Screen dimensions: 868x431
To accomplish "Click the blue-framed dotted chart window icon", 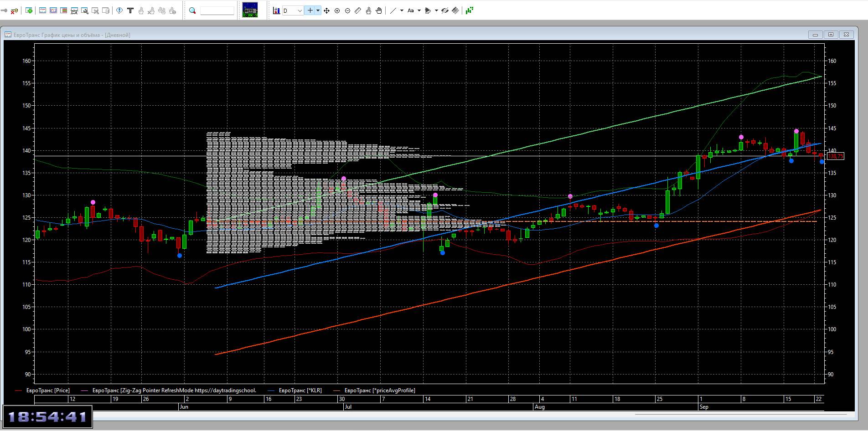I will coord(53,10).
